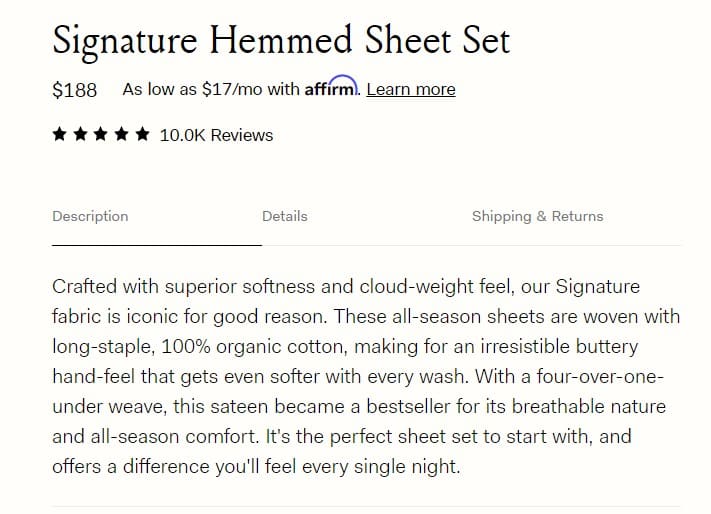View the Shipping & Returns tab

coord(538,216)
